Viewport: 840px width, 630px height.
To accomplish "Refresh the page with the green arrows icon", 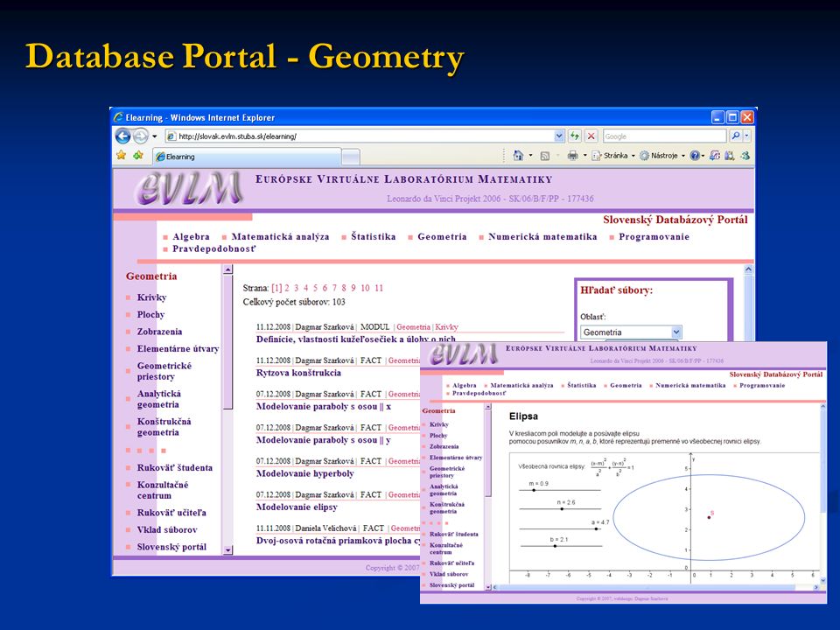I will pyautogui.click(x=574, y=136).
